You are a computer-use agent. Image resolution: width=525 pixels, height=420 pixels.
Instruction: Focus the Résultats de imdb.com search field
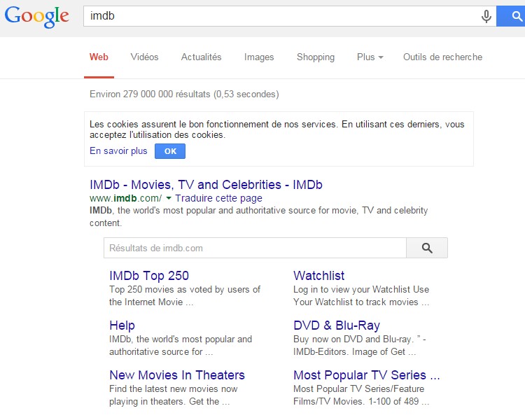coord(255,248)
